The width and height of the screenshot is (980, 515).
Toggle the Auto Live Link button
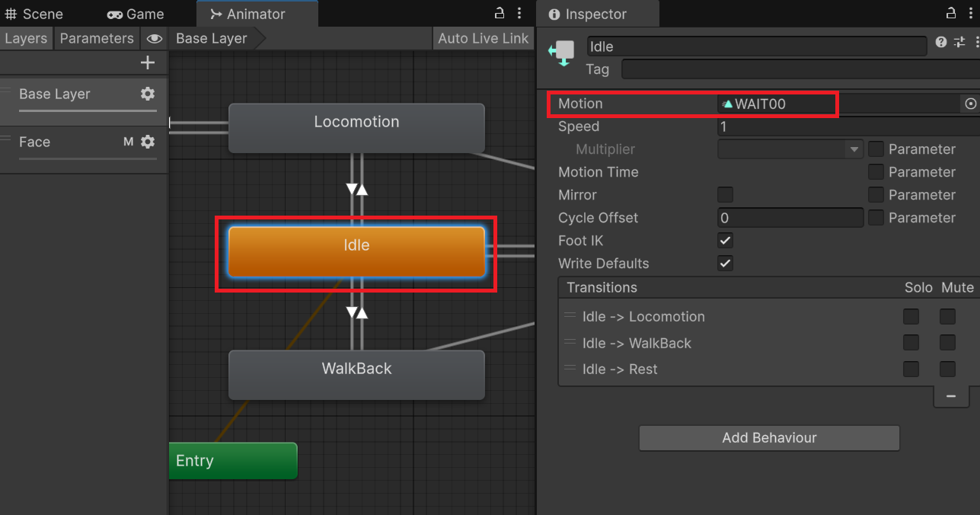[483, 39]
